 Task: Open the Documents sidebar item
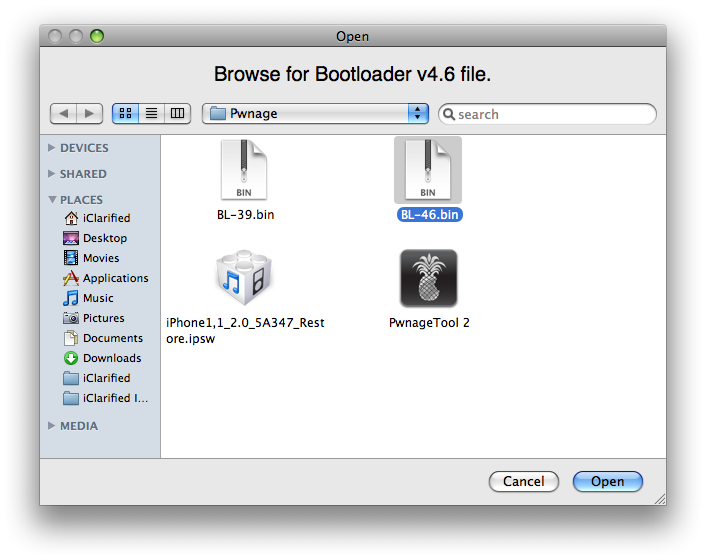tap(112, 338)
